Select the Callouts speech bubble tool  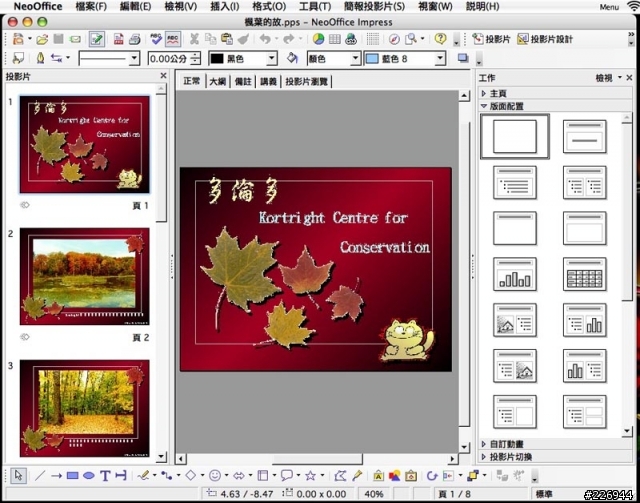coord(287,476)
